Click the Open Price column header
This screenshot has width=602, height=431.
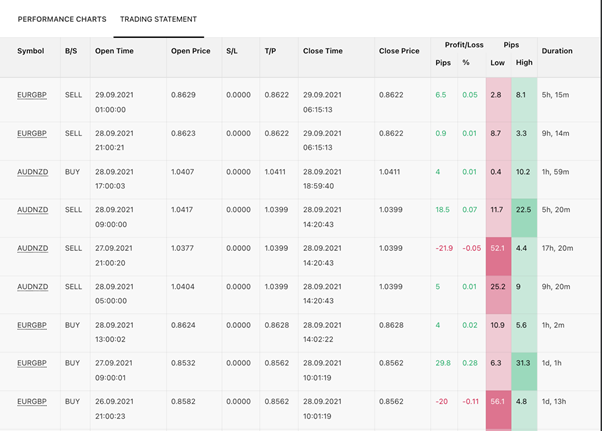click(x=192, y=51)
